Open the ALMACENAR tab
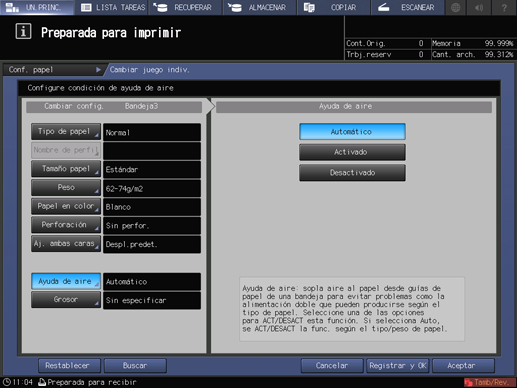 [260, 7]
